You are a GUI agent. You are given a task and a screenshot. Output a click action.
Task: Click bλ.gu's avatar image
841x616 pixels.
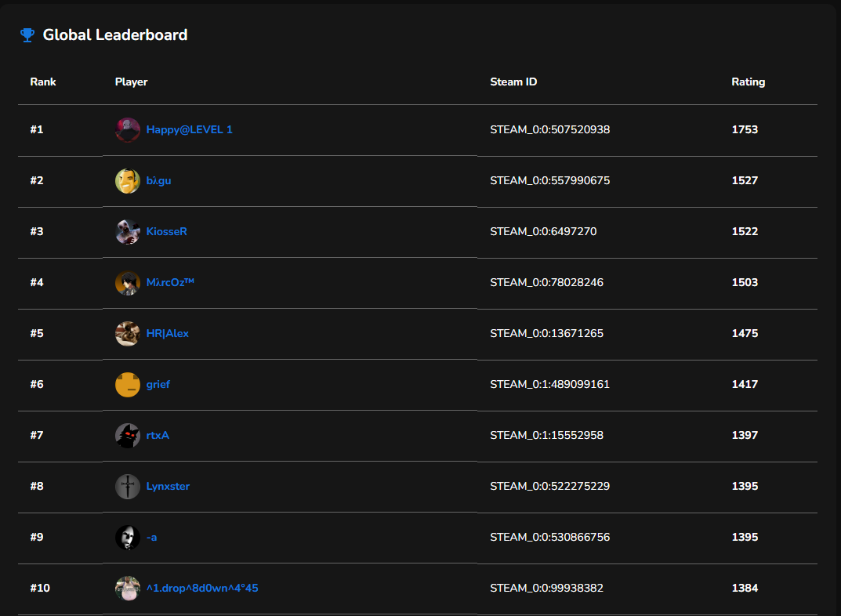(127, 180)
